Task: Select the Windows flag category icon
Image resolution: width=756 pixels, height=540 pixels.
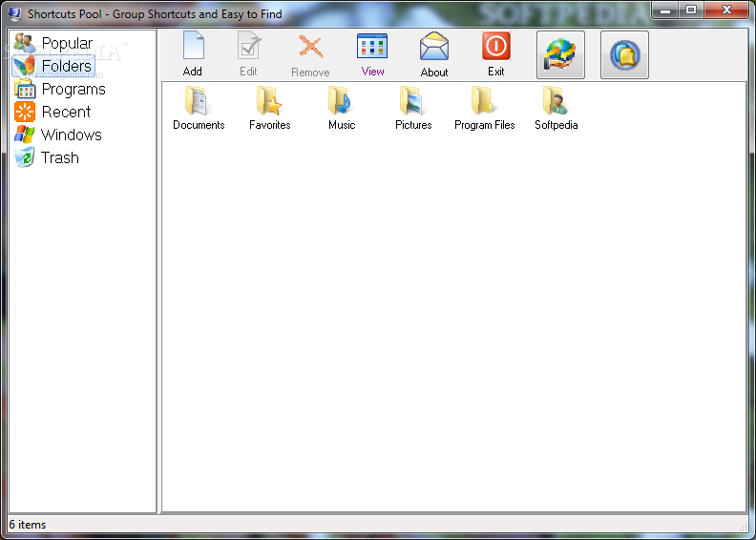Action: (24, 135)
